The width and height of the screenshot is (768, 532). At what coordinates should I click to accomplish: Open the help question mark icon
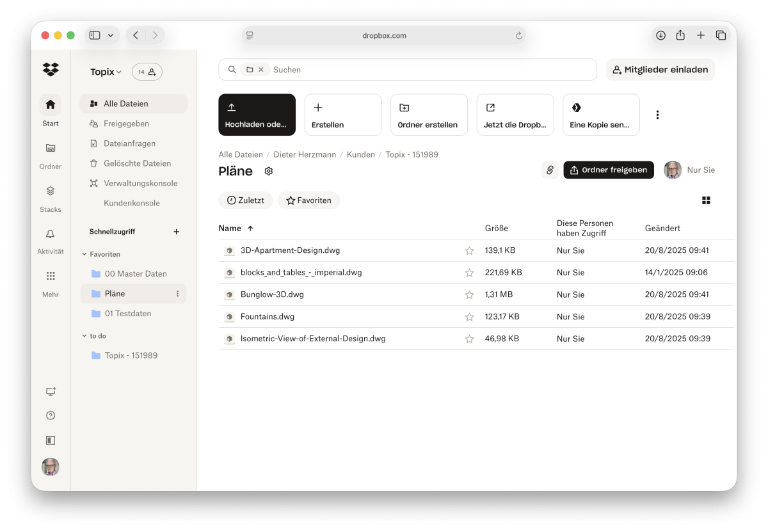tap(51, 415)
